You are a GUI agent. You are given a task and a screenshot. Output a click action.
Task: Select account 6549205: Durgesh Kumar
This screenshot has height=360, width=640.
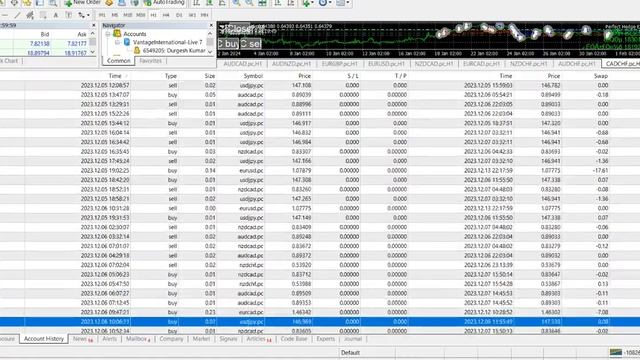(x=174, y=51)
